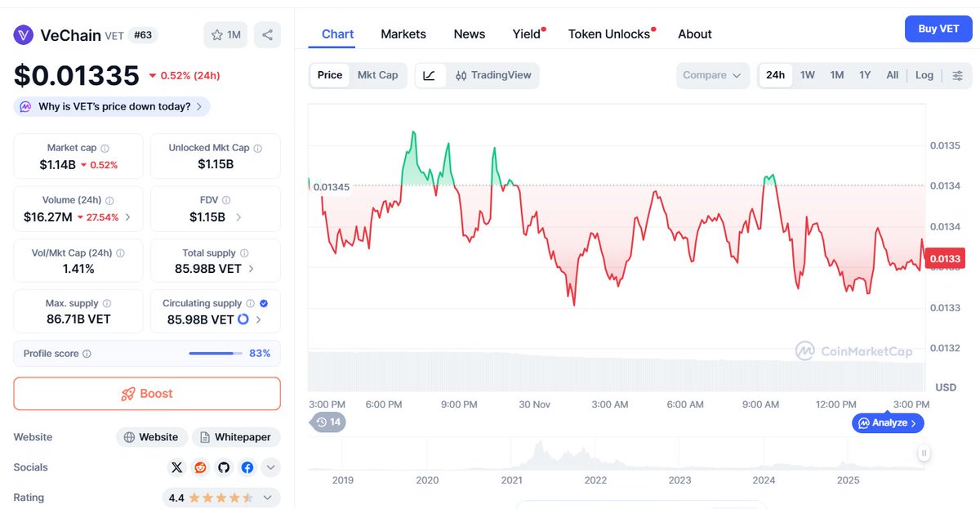Screen dimensions: 980x509
Task: Open the Whitepaper link
Action: (236, 437)
